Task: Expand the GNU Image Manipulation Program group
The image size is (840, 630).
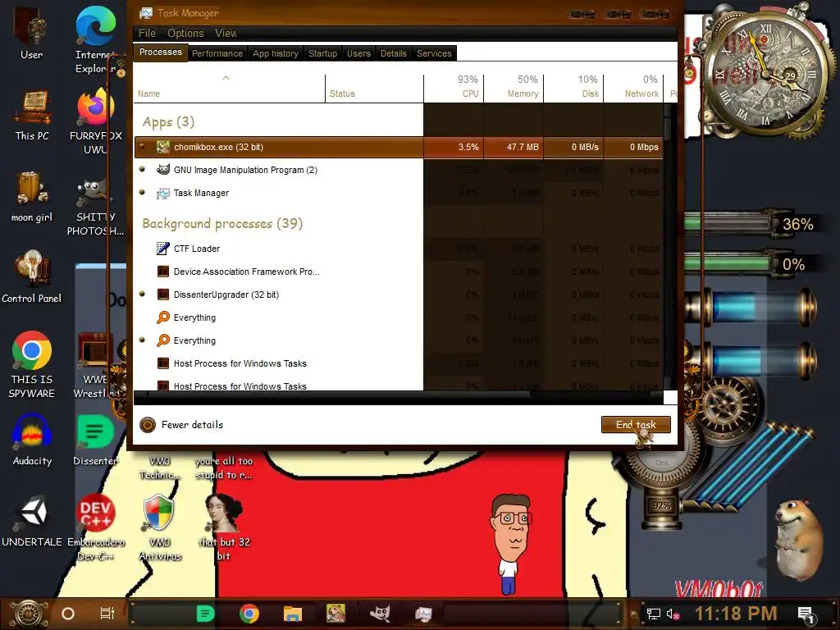Action: pos(142,169)
